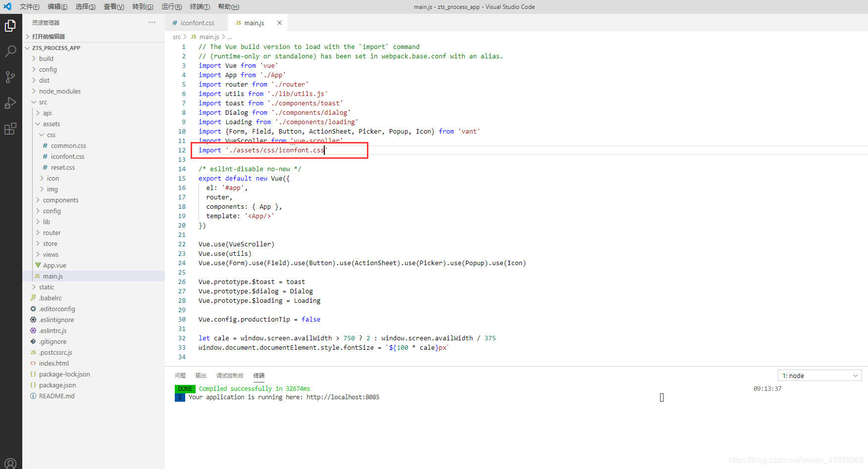Open .postcssrc.js file in explorer
Viewport: 868px width, 469px height.
(x=55, y=352)
